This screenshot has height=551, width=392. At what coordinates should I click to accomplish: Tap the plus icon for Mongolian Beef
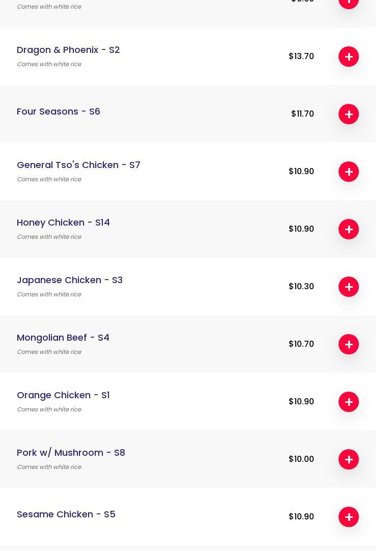tap(349, 344)
